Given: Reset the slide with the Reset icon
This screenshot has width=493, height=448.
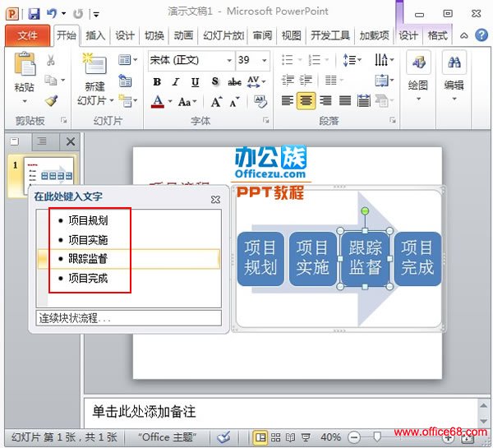Looking at the screenshot, I should [x=125, y=81].
